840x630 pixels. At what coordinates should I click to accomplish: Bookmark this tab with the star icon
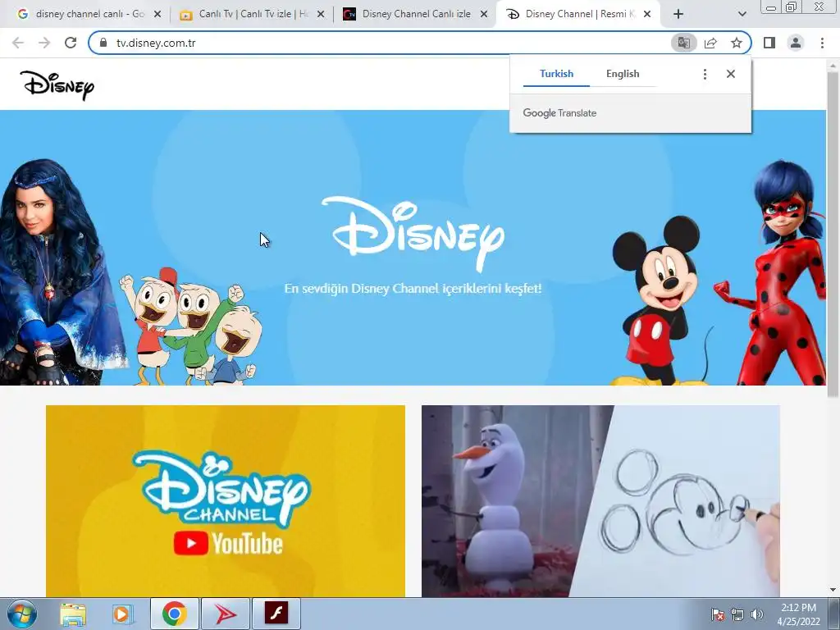coord(737,43)
